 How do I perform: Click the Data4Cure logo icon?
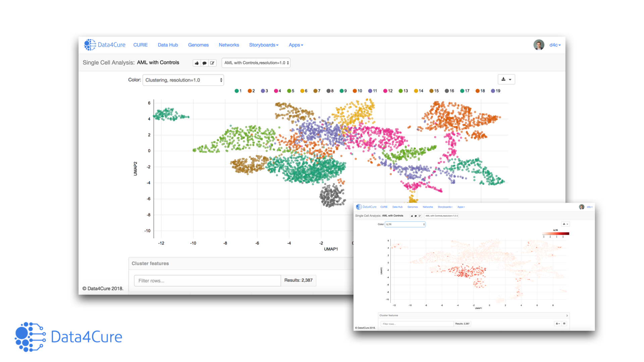90,45
